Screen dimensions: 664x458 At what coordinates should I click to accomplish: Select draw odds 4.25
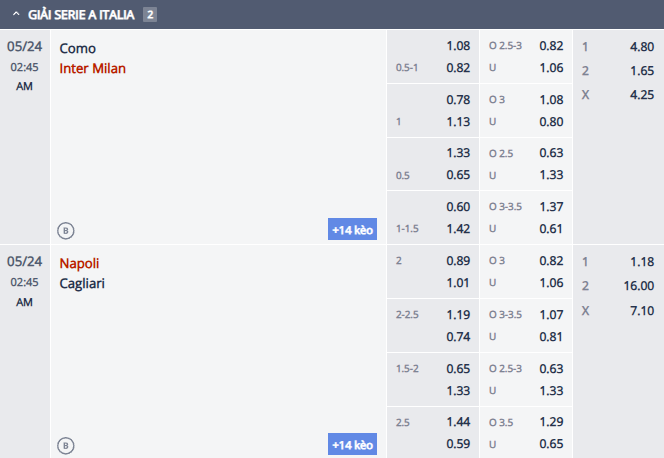pyautogui.click(x=642, y=95)
